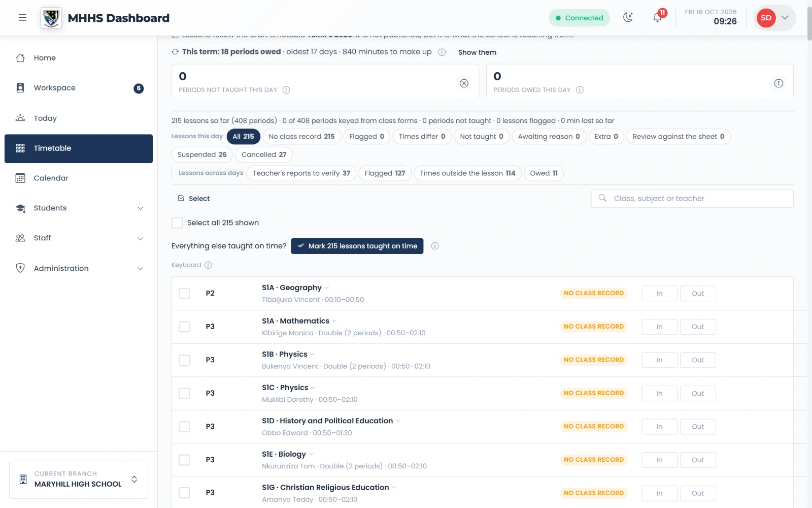The height and width of the screenshot is (508, 812).
Task: Click info icon beside periods owed summary
Action: point(442,52)
